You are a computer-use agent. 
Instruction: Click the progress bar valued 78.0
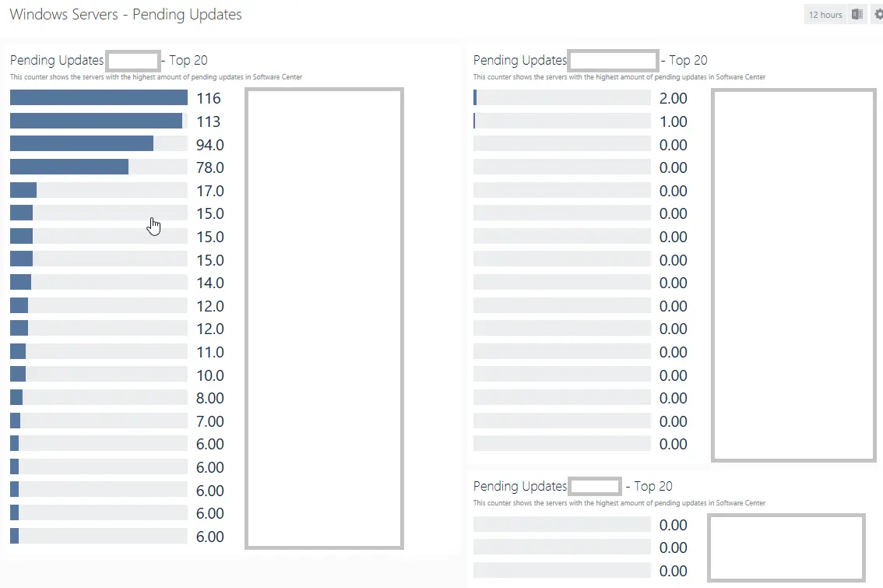point(99,167)
